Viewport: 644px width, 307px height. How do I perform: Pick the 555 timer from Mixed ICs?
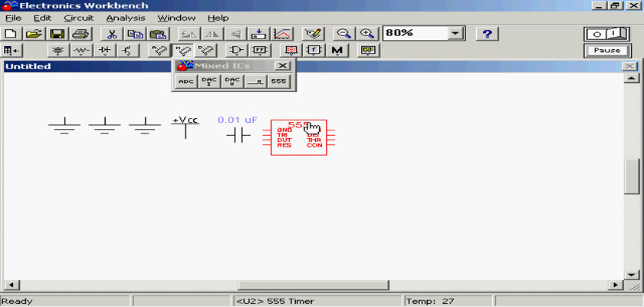point(279,82)
